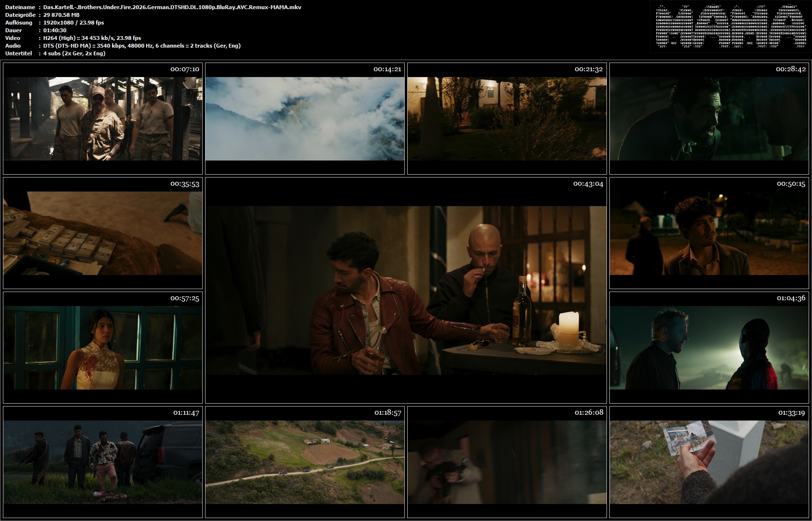Image resolution: width=812 pixels, height=521 pixels.
Task: Click the street night thumbnail at 00:50:15
Action: coord(709,233)
